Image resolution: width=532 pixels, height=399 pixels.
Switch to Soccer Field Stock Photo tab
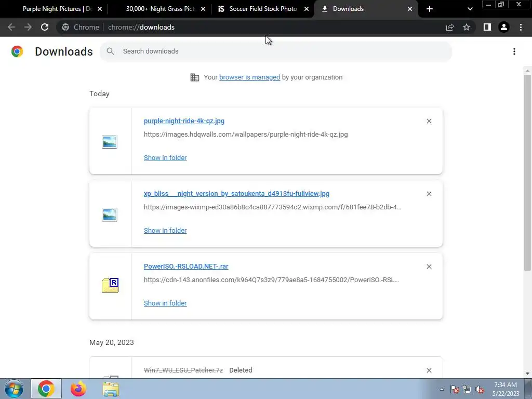tap(263, 9)
